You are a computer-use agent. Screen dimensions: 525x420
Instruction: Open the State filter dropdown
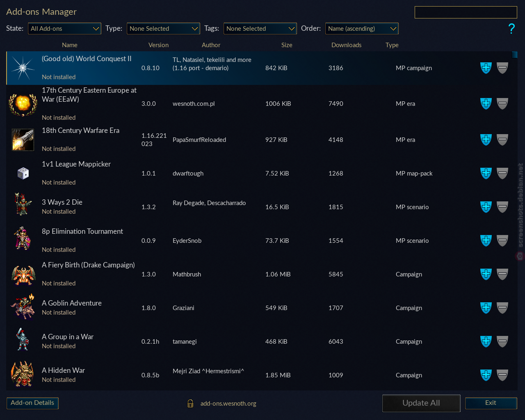[x=65, y=29]
